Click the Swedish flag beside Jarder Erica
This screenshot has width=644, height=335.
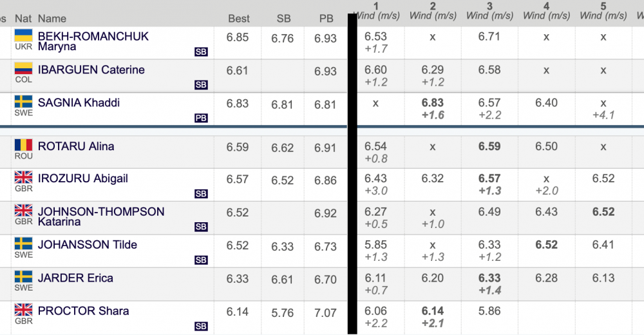[23, 276]
